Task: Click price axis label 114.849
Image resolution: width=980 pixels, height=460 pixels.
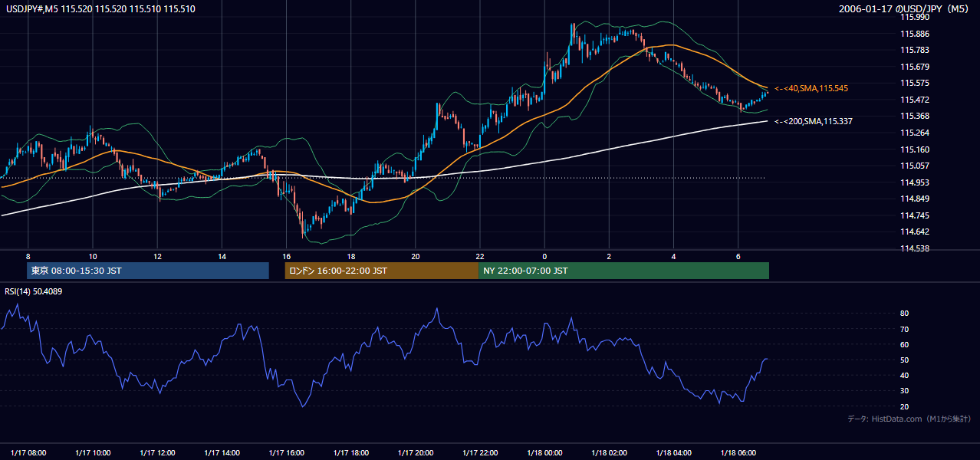Action: [914, 199]
